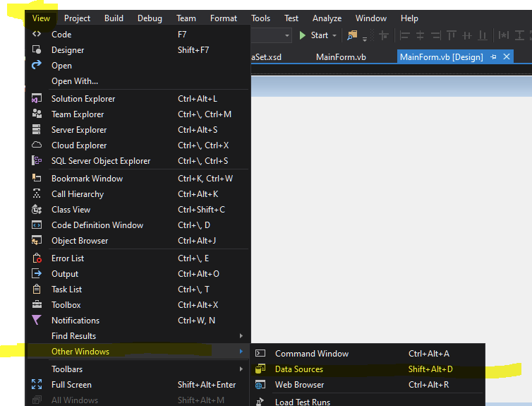Click the green Start play icon
The width and height of the screenshot is (532, 406).
click(302, 35)
